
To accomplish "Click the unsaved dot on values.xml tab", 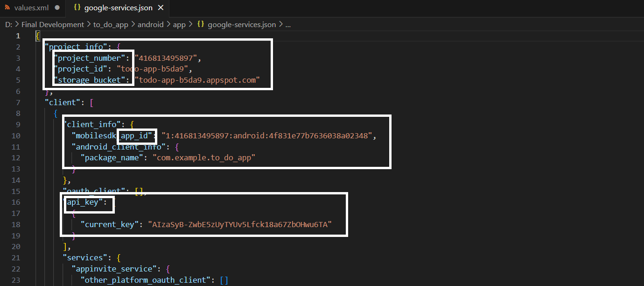I will [57, 8].
